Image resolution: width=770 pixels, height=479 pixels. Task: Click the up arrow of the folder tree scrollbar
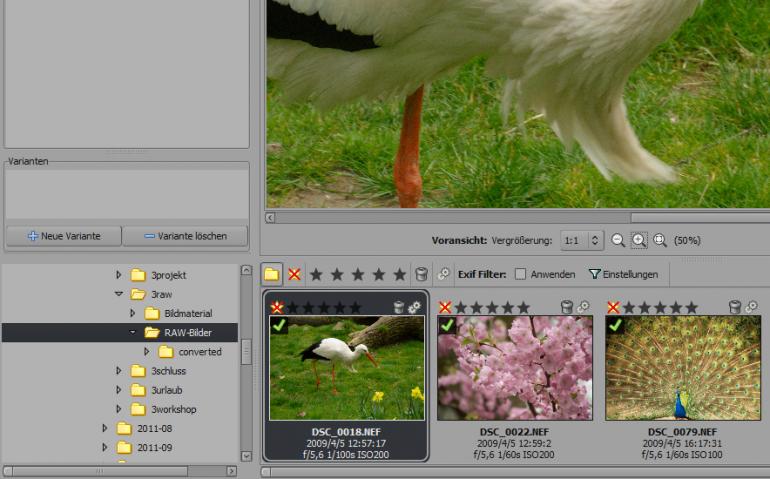click(x=246, y=270)
